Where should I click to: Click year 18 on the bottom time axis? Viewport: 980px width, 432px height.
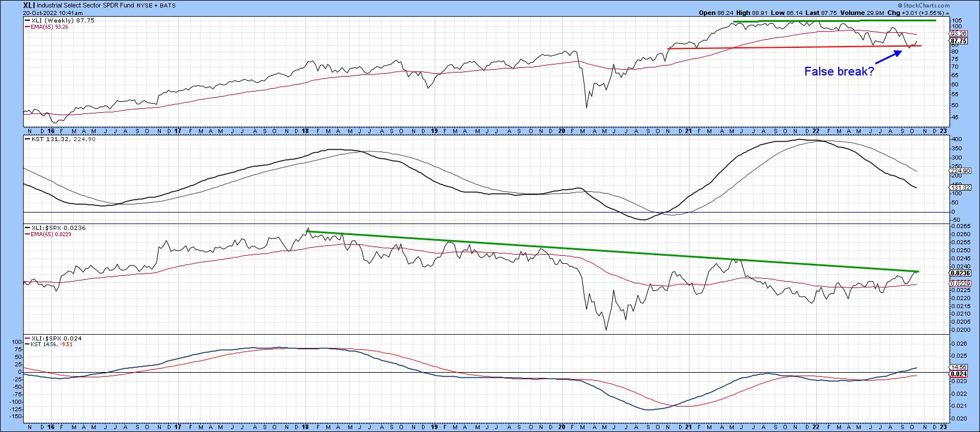pos(305,428)
